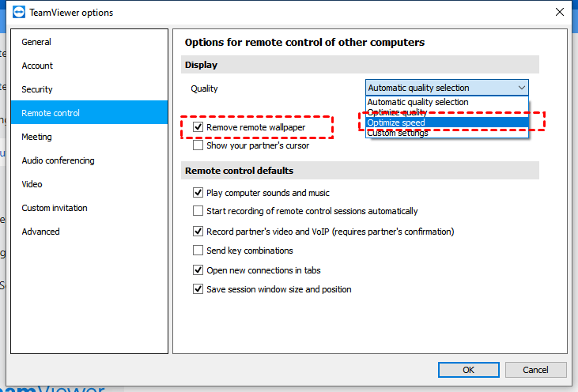Open the General settings category
578x392 pixels.
pos(36,42)
